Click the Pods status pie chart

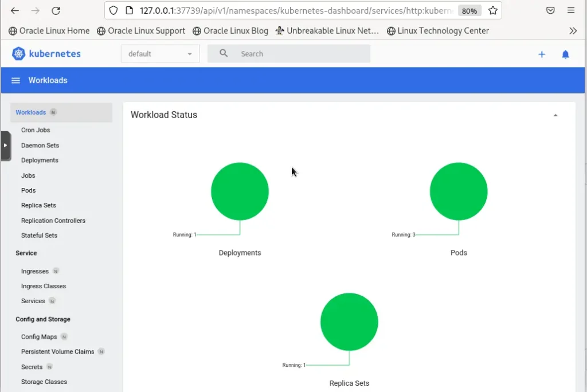(459, 191)
